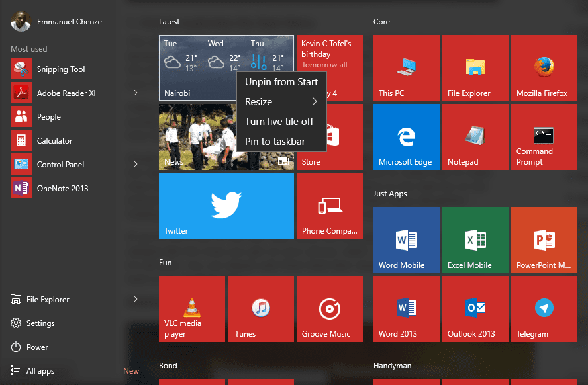Viewport: 588px width, 385px height.
Task: Open the This PC tile
Action: point(407,68)
